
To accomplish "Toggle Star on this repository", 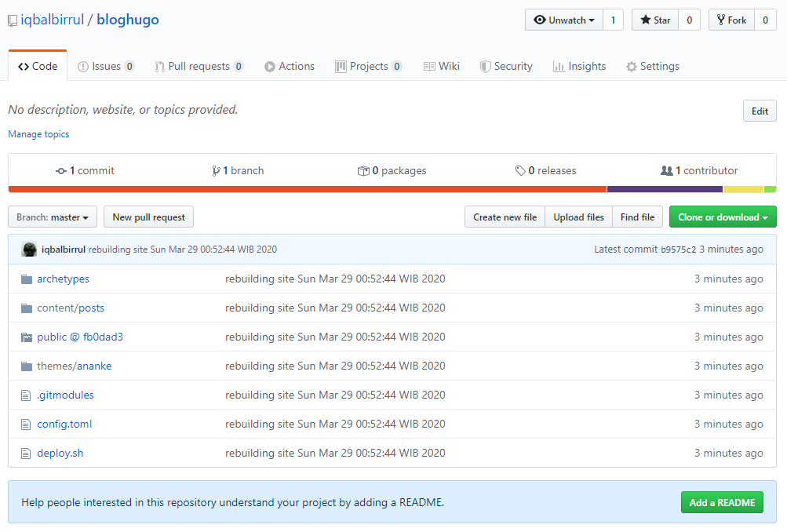I will (x=654, y=20).
